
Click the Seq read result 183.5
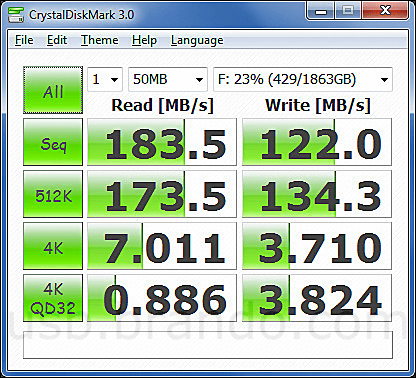pos(162,142)
